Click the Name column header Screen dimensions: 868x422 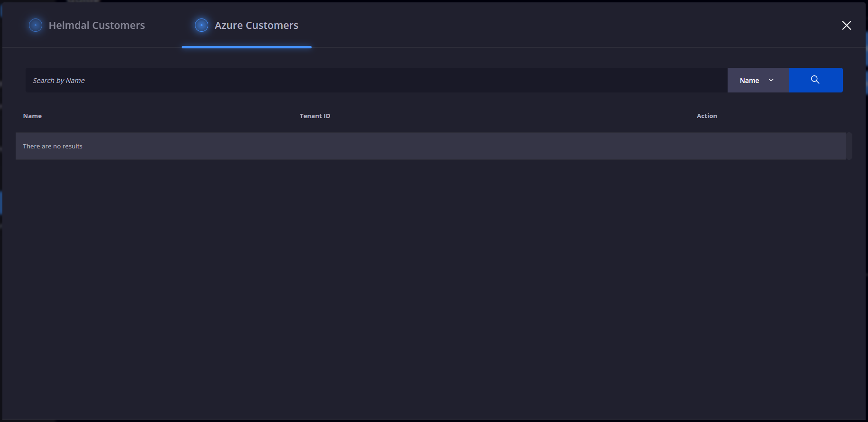(x=32, y=116)
